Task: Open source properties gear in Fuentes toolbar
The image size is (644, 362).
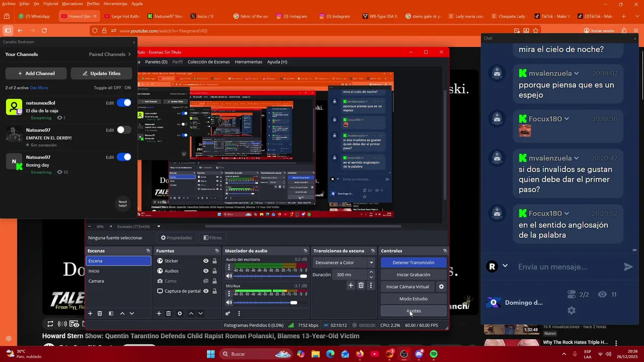Action: [x=180, y=313]
